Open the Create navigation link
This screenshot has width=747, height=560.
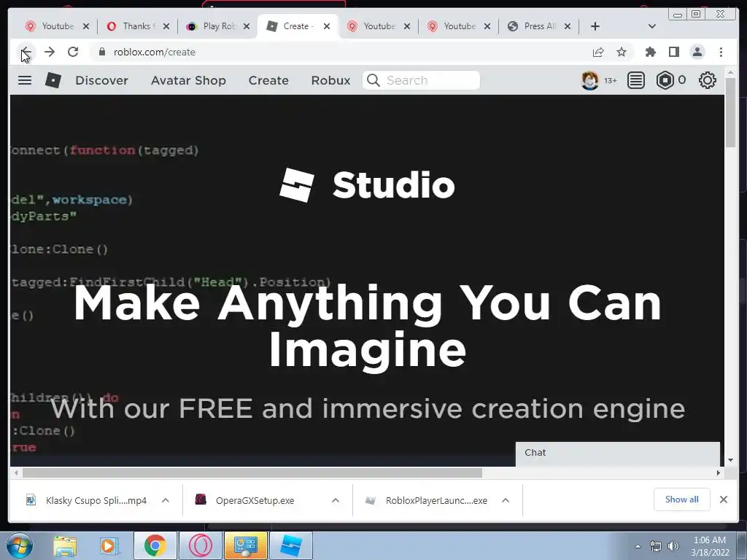(268, 80)
